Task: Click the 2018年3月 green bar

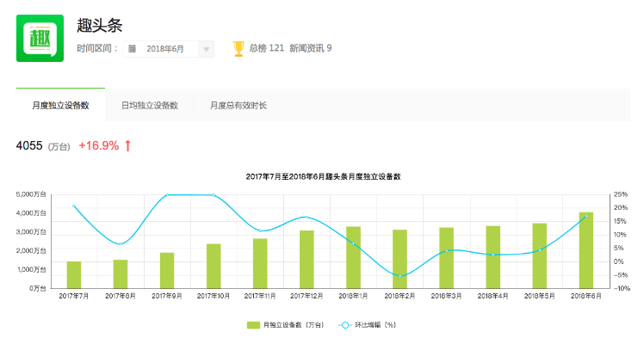Action: (x=447, y=258)
